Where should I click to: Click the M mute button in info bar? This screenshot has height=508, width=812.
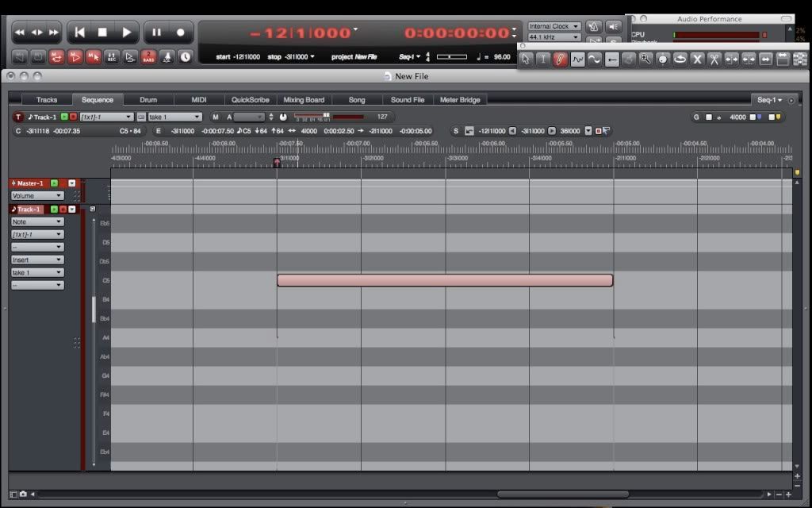[216, 117]
